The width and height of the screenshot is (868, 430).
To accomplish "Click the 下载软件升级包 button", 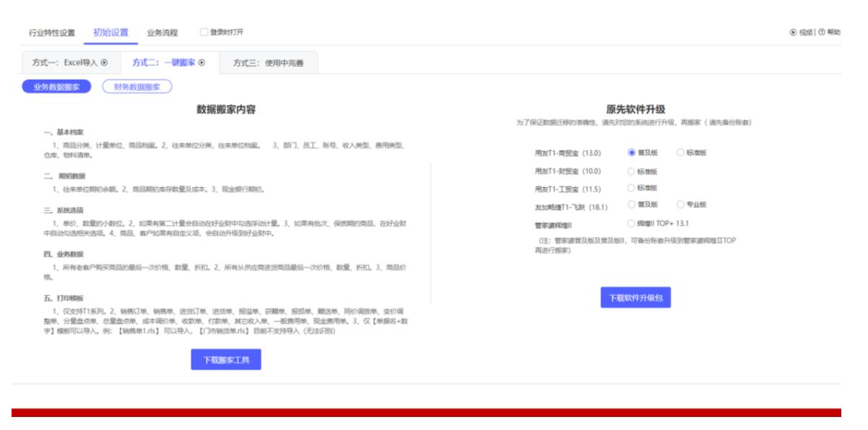I will pyautogui.click(x=635, y=297).
